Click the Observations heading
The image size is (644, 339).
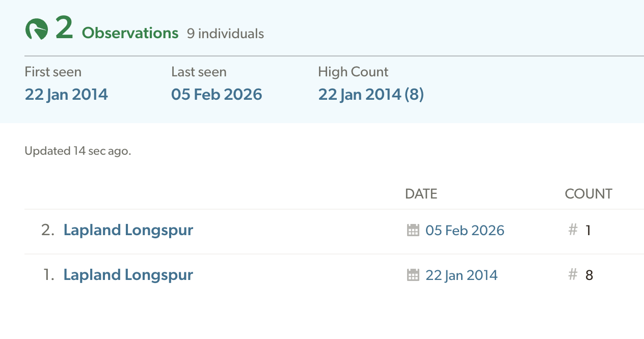pos(130,34)
